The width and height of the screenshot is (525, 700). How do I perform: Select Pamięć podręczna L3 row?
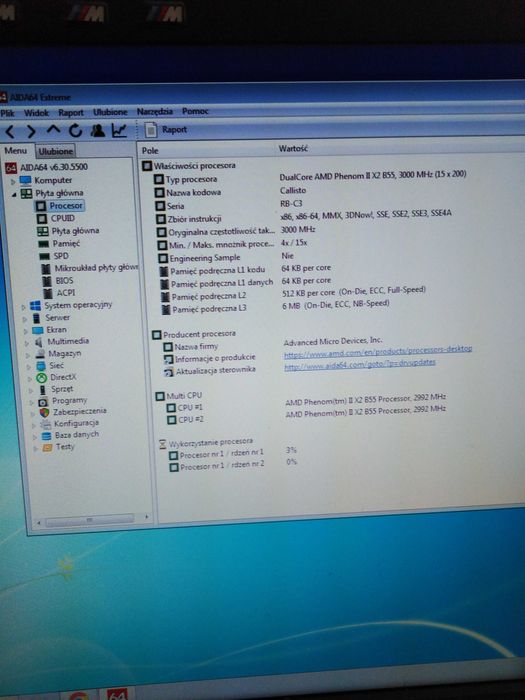[275, 307]
